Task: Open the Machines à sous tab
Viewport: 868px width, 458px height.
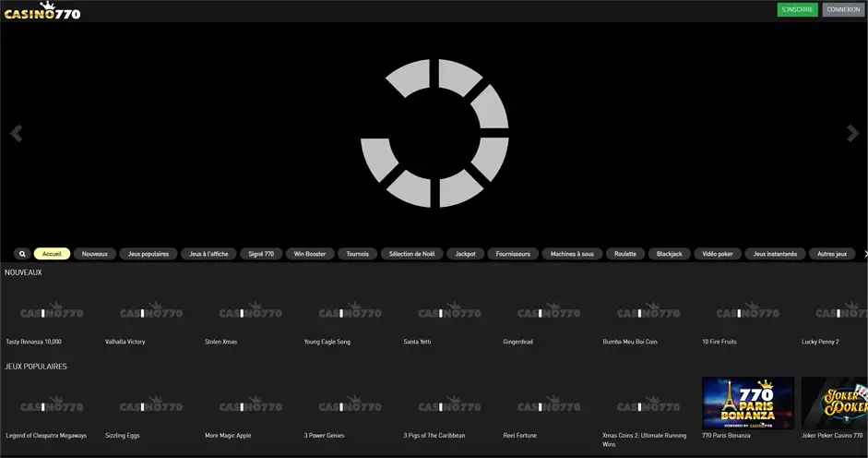Action: 572,253
